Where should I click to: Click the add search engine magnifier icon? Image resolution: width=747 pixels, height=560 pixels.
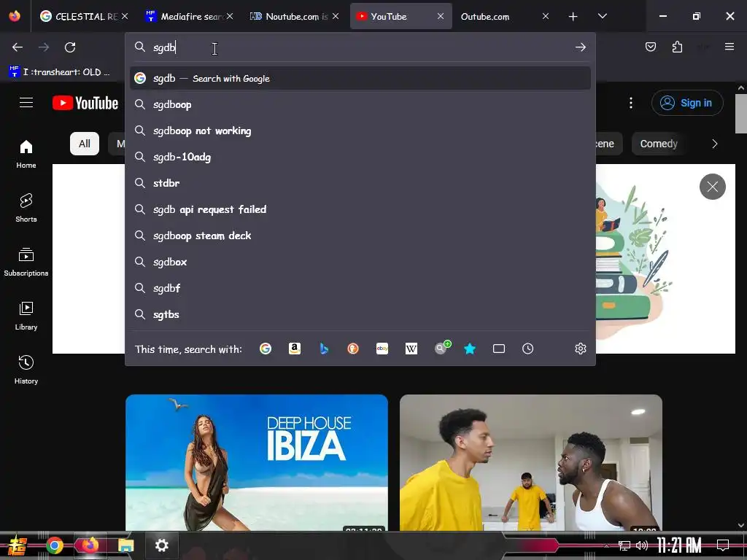pos(441,348)
